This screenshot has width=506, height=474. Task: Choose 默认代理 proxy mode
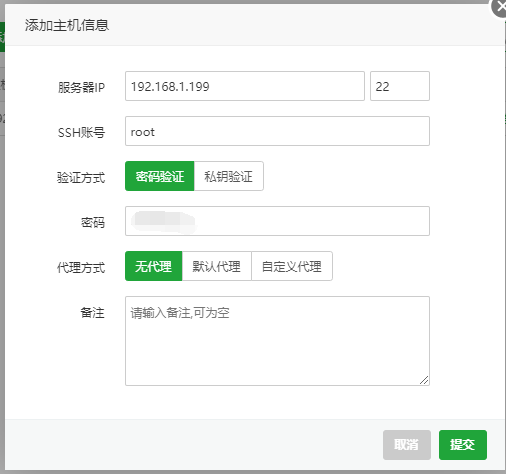tap(217, 266)
